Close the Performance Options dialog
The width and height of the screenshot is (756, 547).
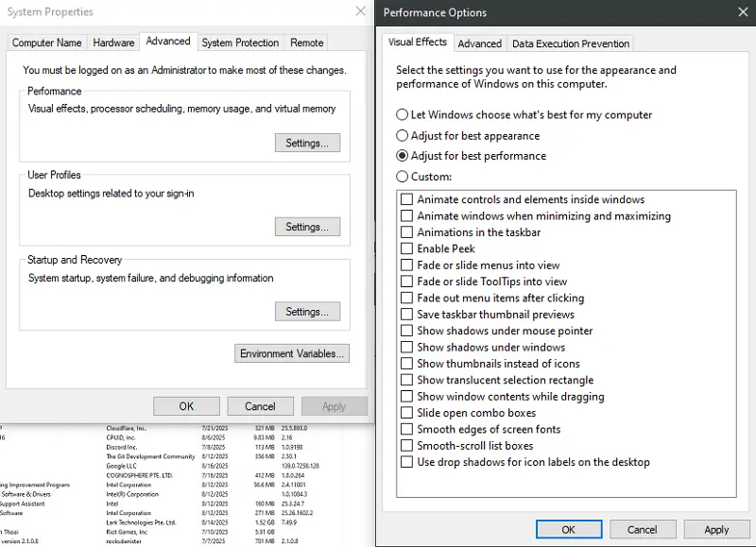click(x=740, y=12)
